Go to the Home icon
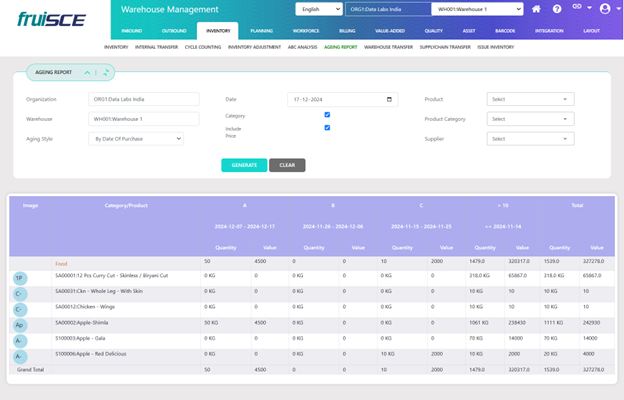624x400 pixels. point(536,9)
